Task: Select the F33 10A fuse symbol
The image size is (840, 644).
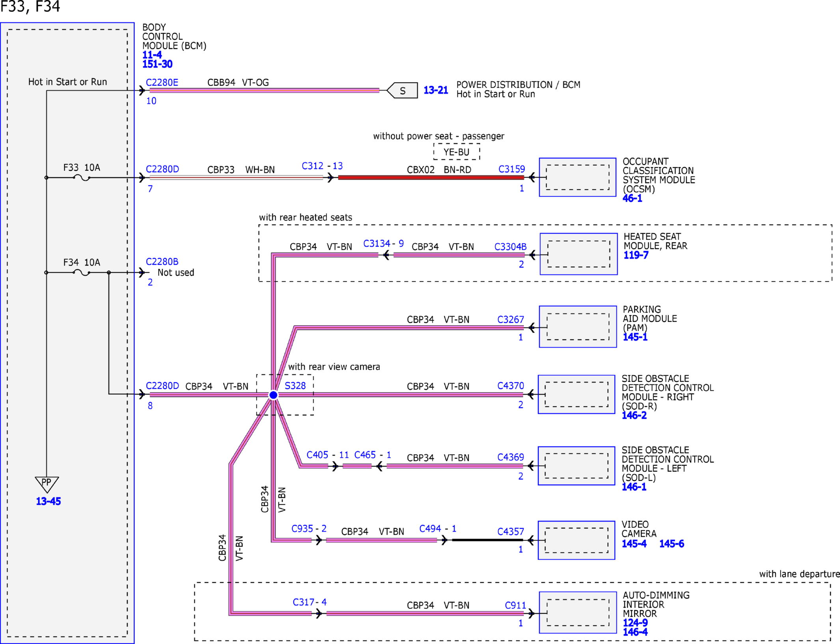Action: tap(82, 178)
